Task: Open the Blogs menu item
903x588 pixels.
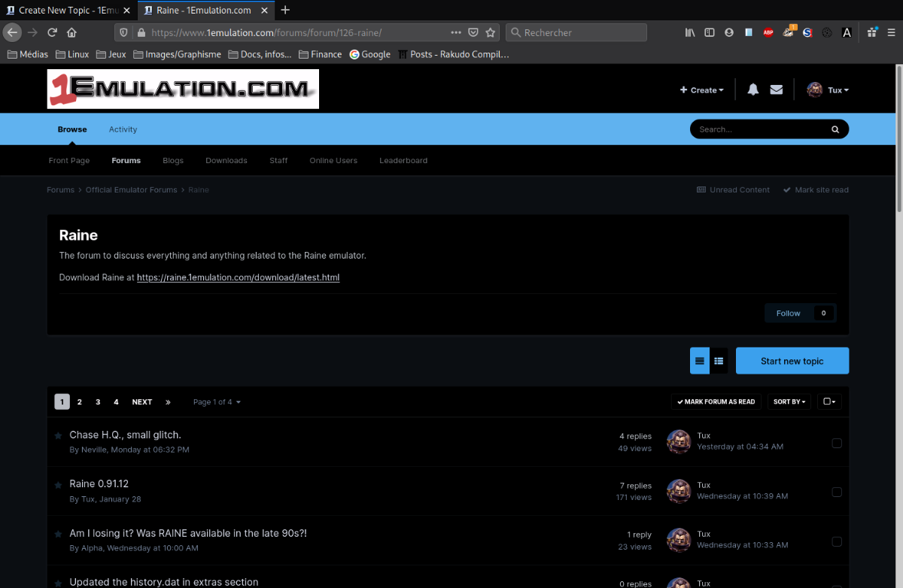Action: click(173, 160)
